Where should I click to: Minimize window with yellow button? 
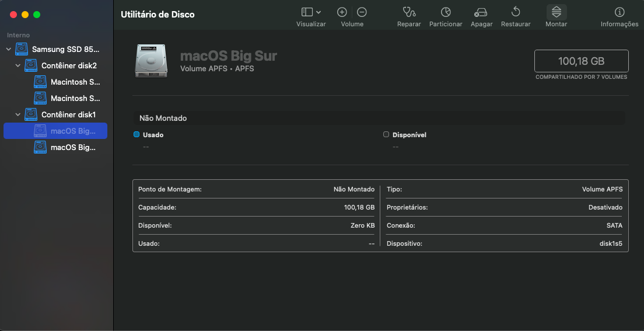[x=25, y=15]
